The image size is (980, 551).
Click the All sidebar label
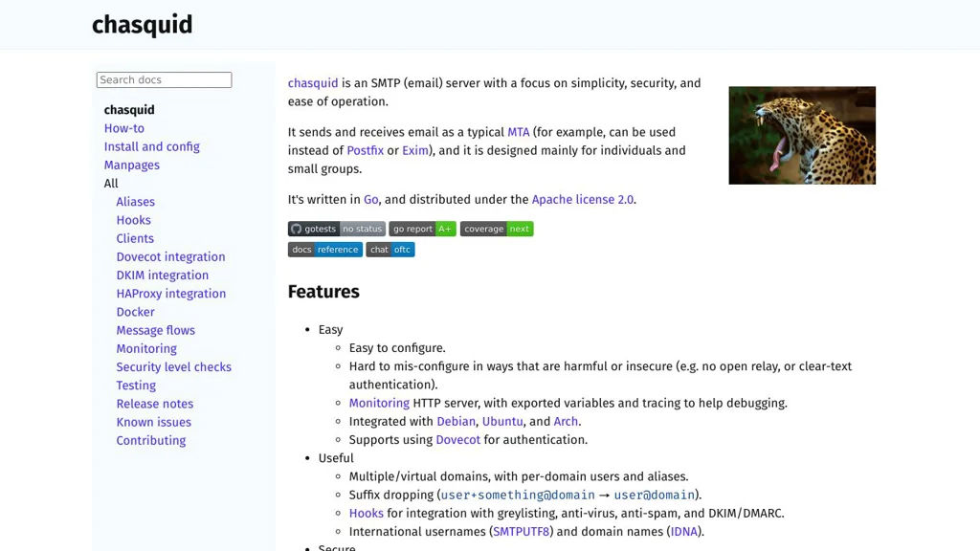click(x=111, y=184)
